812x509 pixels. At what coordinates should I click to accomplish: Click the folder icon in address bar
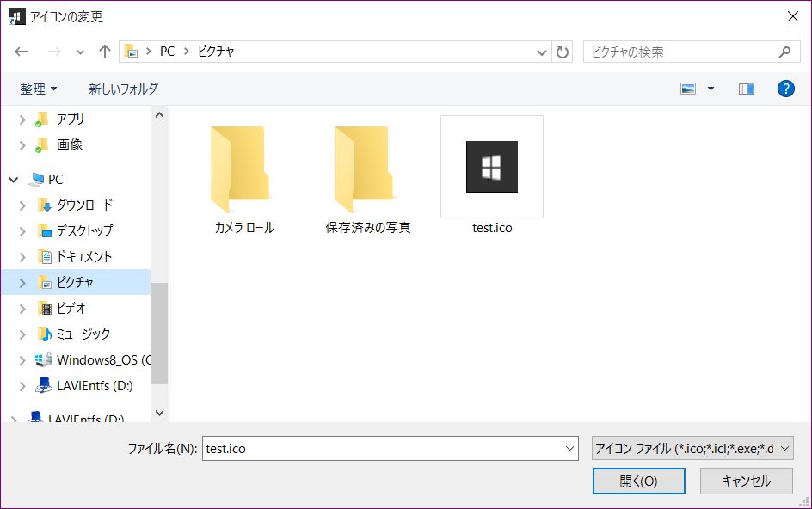(131, 52)
